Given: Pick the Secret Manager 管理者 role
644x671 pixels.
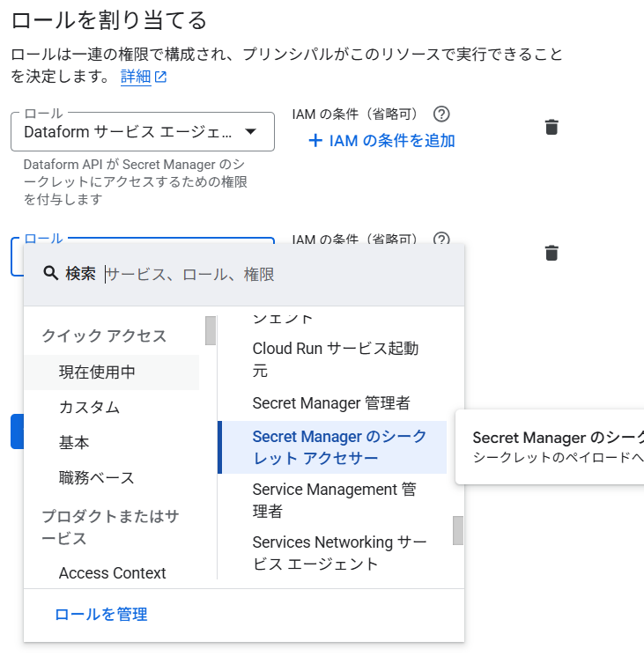Looking at the screenshot, I should click(330, 403).
